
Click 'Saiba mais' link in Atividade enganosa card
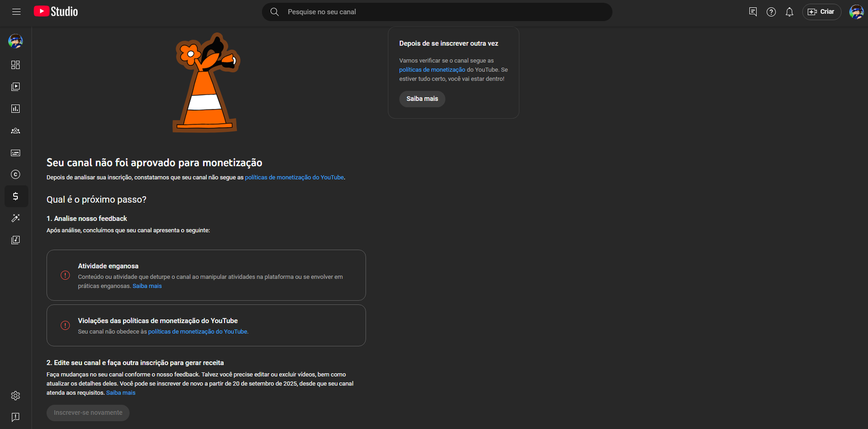click(147, 286)
